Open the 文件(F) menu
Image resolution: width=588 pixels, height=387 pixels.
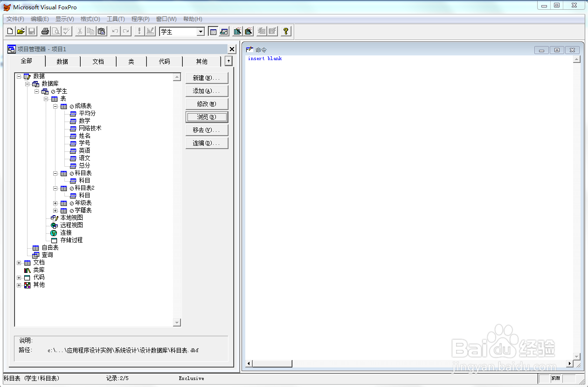[x=15, y=19]
